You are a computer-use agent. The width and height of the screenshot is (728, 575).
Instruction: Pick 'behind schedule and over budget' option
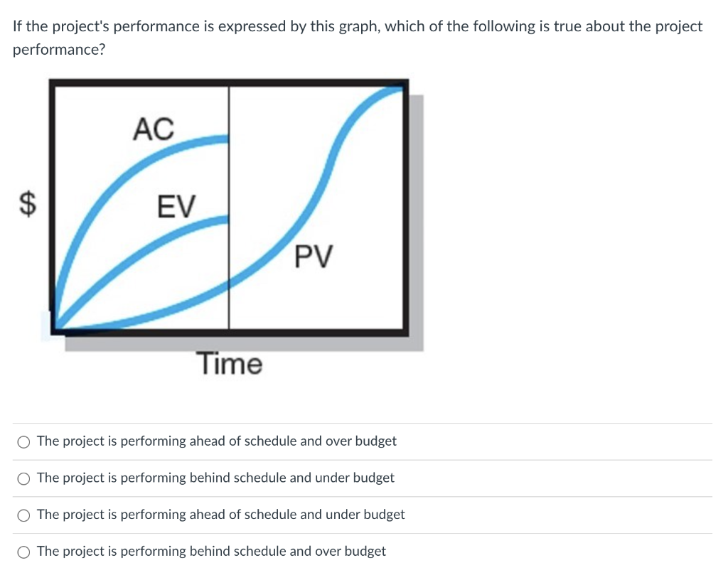click(x=23, y=552)
